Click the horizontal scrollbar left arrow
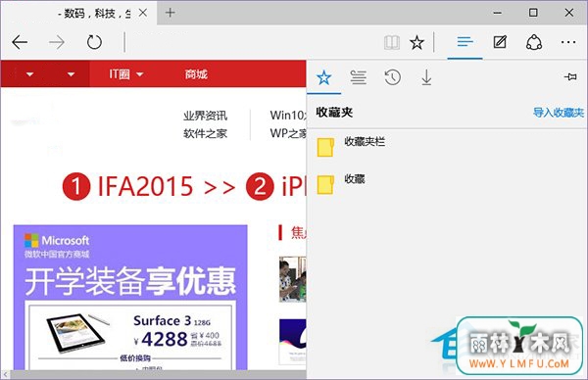The height and width of the screenshot is (380, 588). pos(5,374)
